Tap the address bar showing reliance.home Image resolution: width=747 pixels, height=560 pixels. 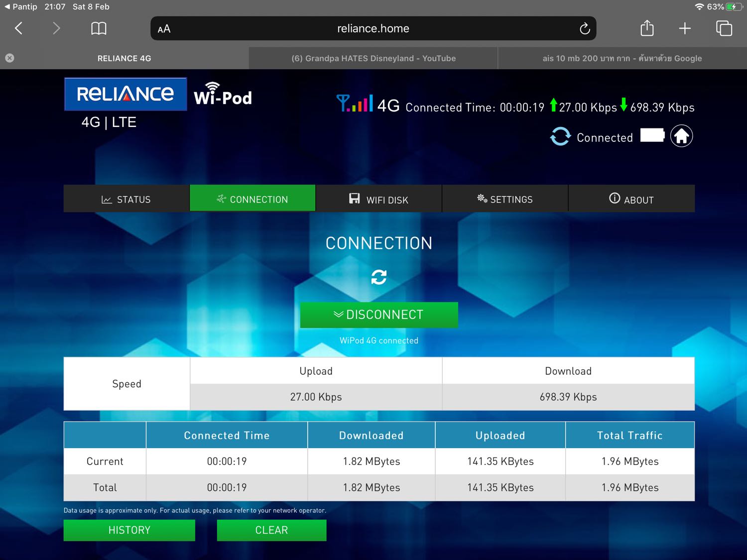click(373, 28)
